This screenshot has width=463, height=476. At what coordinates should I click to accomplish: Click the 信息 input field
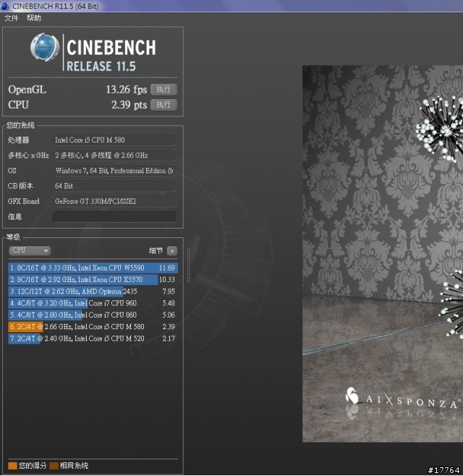click(114, 216)
